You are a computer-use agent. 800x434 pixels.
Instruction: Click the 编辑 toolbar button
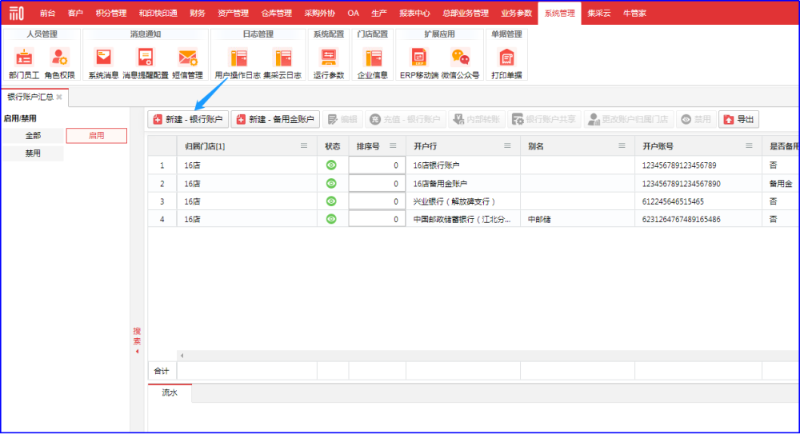tap(342, 119)
